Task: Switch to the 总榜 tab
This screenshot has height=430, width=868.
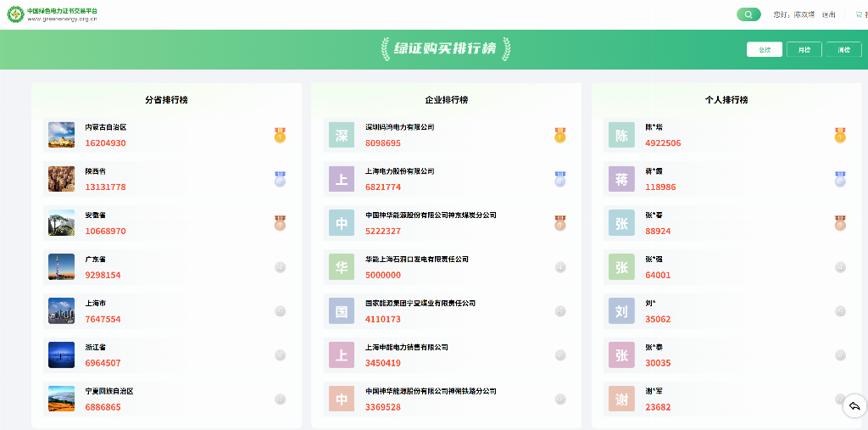Action: [765, 49]
